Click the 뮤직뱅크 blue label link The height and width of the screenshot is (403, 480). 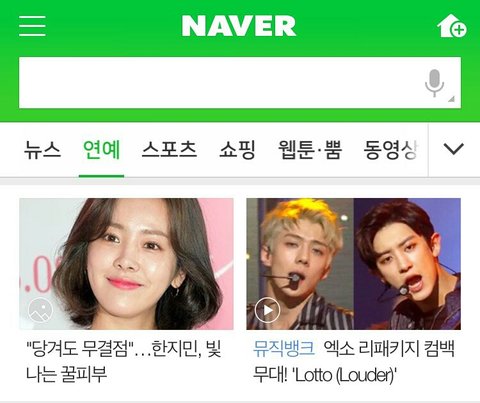pos(284,349)
